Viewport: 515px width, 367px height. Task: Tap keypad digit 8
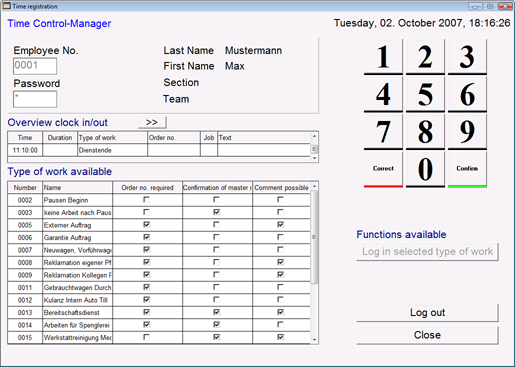click(425, 132)
